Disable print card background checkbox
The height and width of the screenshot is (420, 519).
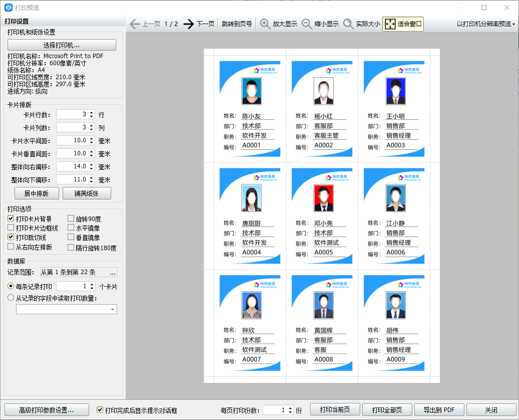click(11, 219)
